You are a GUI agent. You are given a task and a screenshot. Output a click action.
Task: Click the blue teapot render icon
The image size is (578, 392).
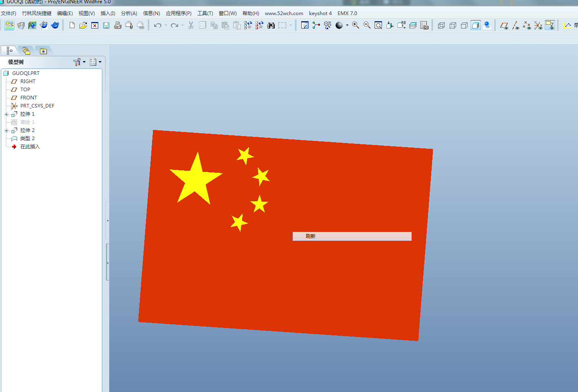click(55, 25)
